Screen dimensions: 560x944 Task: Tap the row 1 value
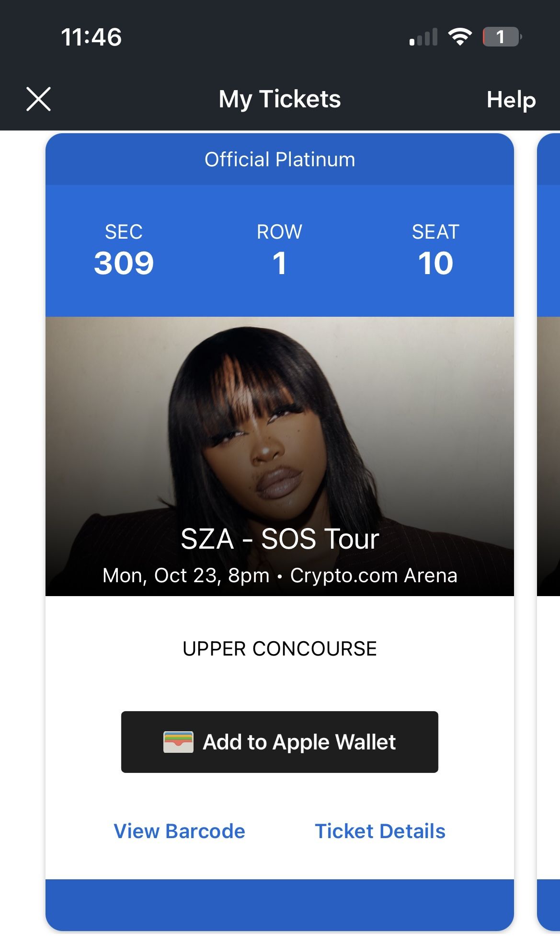279,263
